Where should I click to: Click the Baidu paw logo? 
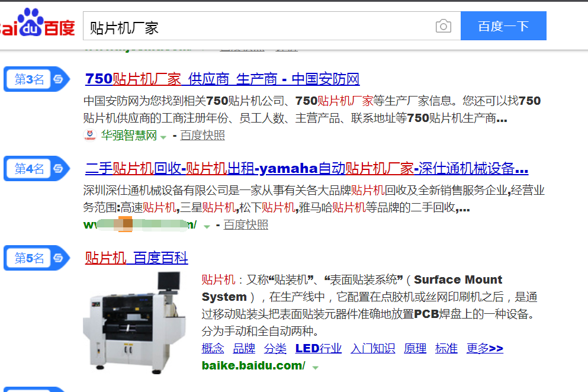(31, 22)
